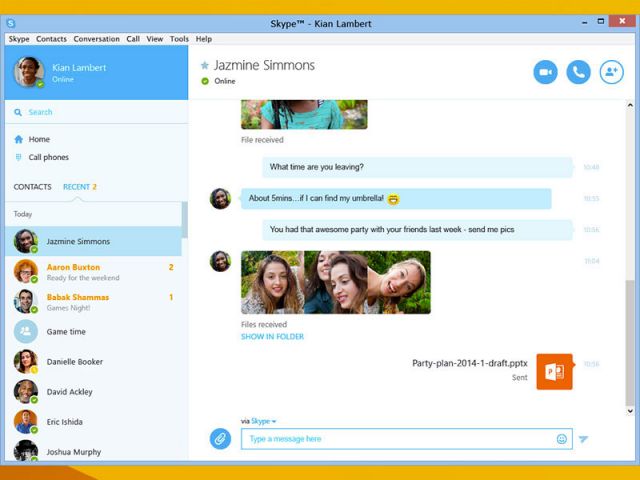
Task: Click the search magnifier icon
Action: (x=18, y=112)
